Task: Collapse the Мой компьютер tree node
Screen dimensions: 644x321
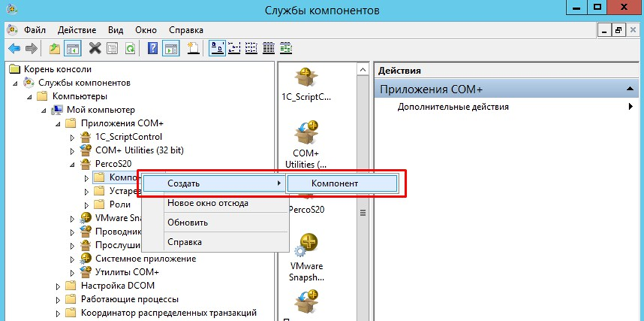Action: 44,110
